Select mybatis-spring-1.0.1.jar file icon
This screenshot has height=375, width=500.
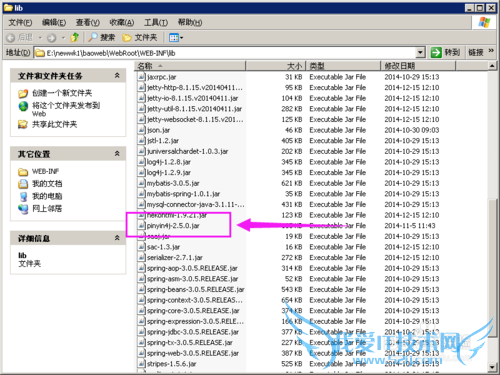[x=142, y=194]
